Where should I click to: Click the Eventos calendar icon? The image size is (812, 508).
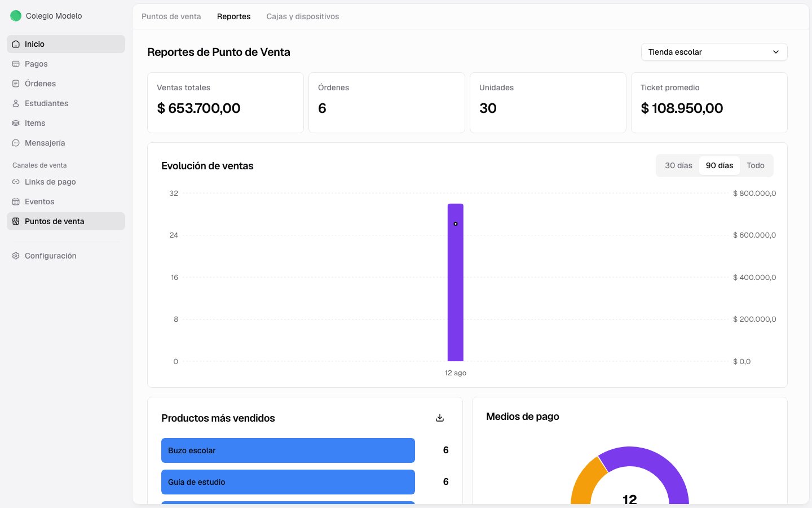point(16,202)
